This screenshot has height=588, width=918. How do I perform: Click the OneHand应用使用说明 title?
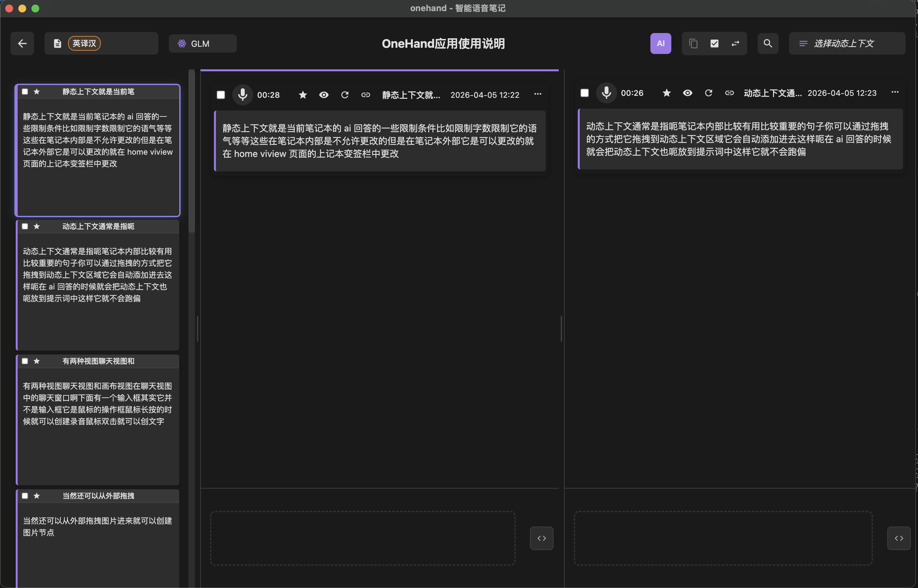tap(443, 43)
